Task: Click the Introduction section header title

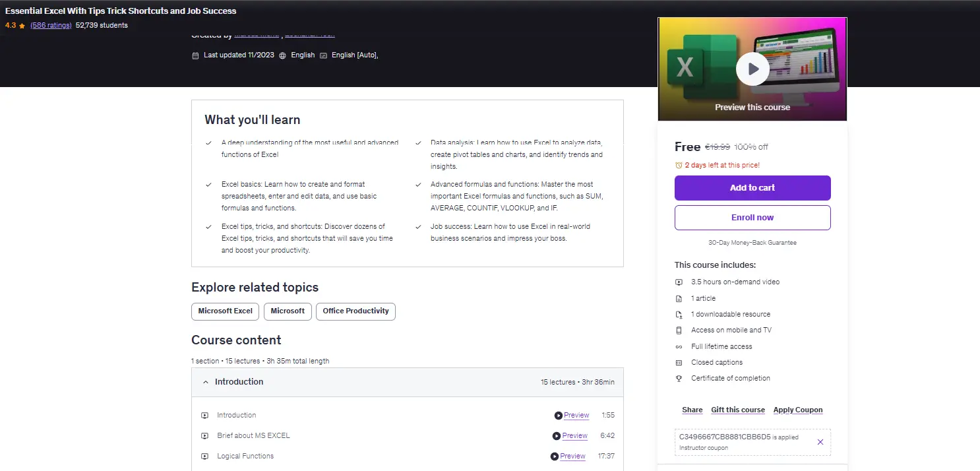Action: tap(239, 382)
